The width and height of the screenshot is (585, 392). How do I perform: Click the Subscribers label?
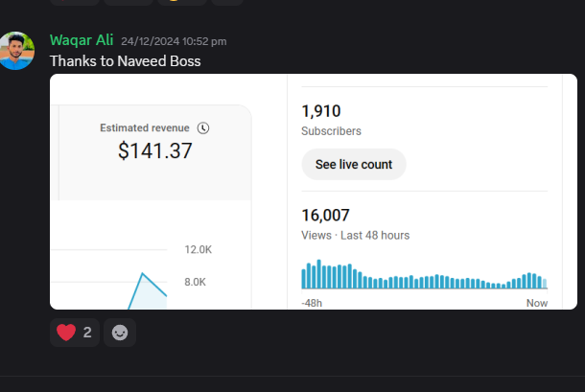[x=331, y=131]
